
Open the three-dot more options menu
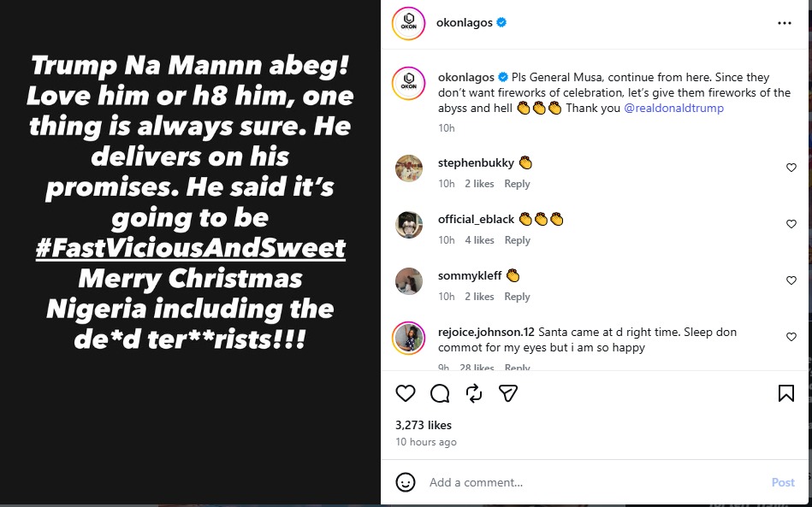pos(785,23)
